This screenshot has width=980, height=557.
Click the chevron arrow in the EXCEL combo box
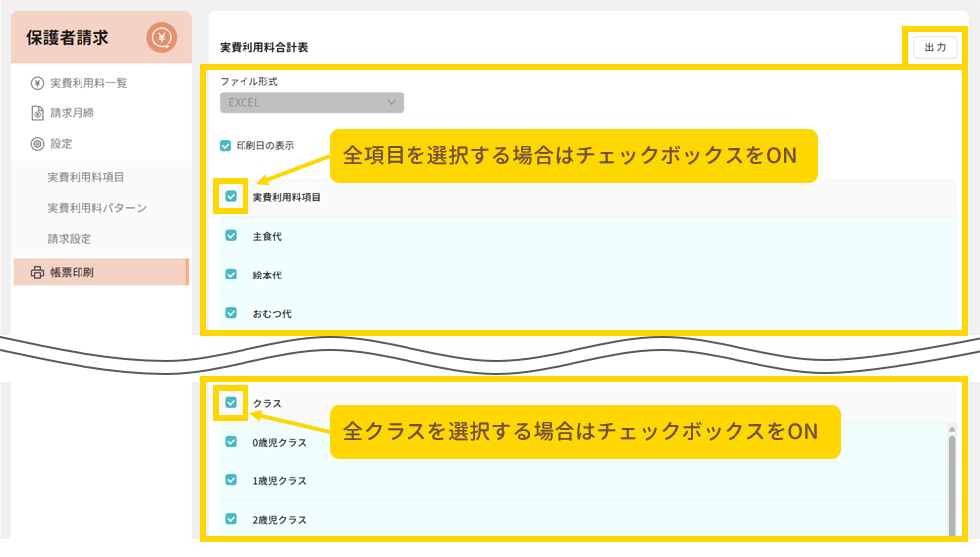point(391,102)
